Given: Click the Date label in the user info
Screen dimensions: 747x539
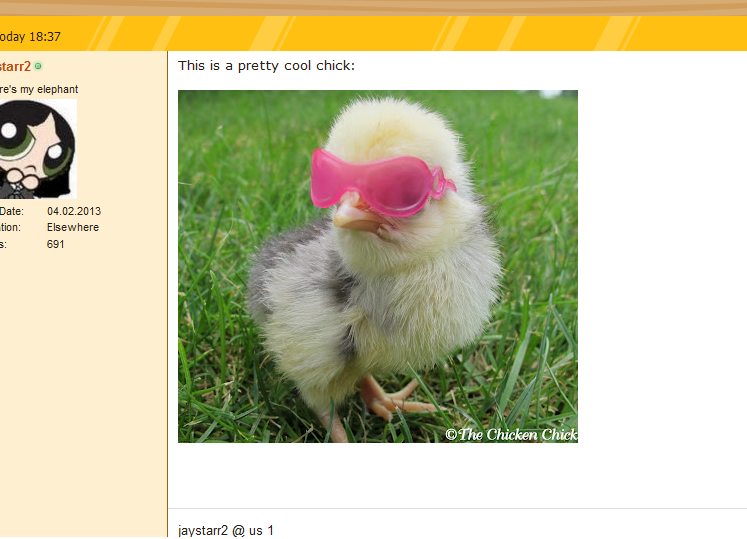Looking at the screenshot, I should [11, 211].
